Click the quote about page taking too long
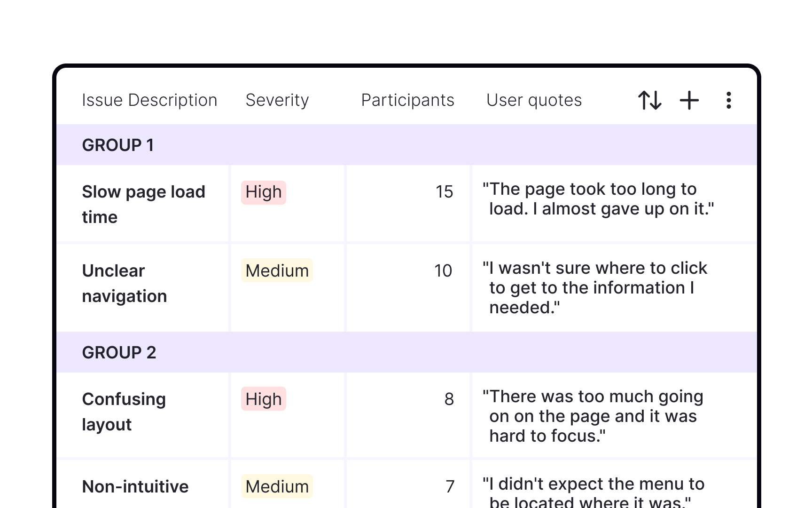 click(x=598, y=199)
